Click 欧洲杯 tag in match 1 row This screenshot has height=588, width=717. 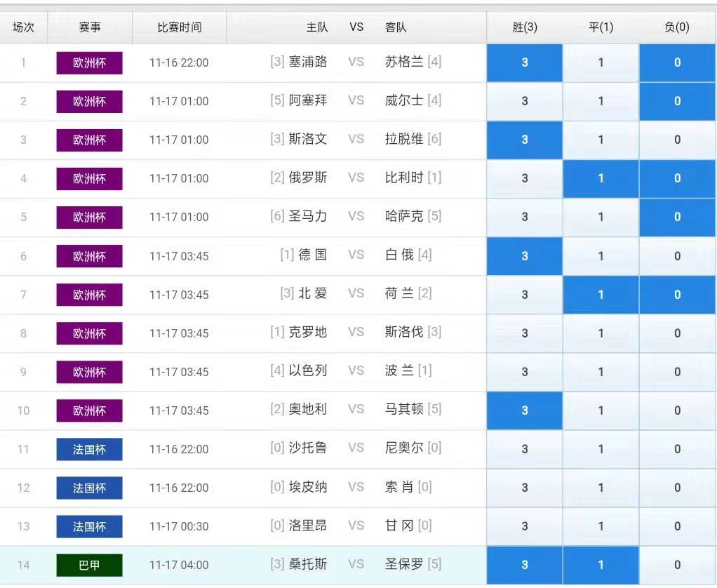(x=89, y=62)
